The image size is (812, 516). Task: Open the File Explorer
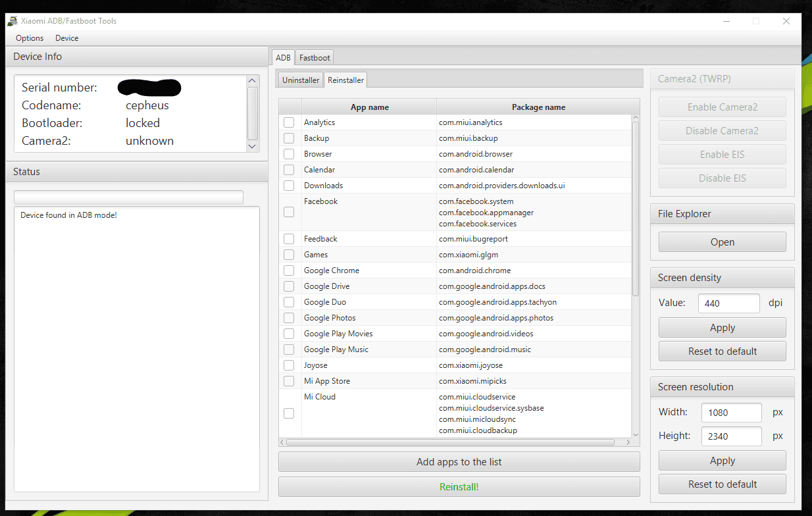(x=723, y=242)
